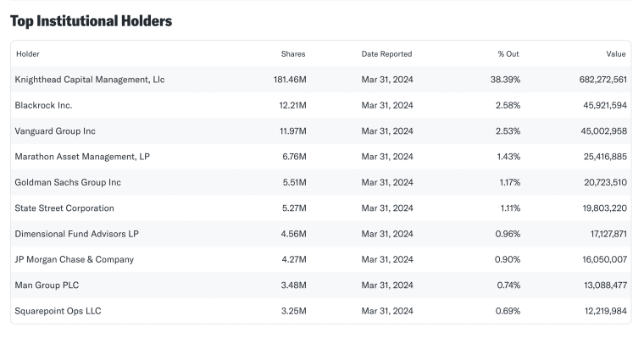Image resolution: width=644 pixels, height=338 pixels.
Task: Click the 12.21M shares value
Action: click(x=293, y=106)
